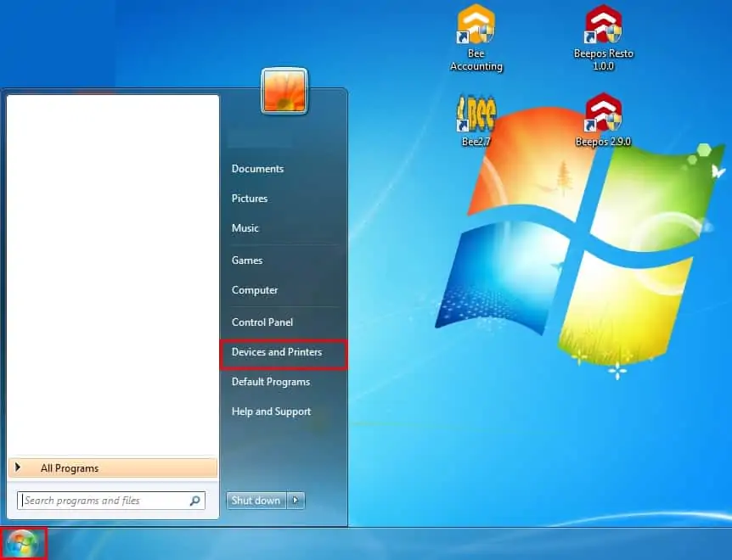The height and width of the screenshot is (560, 732).
Task: Click the Windows Start orb
Action: coord(22,544)
